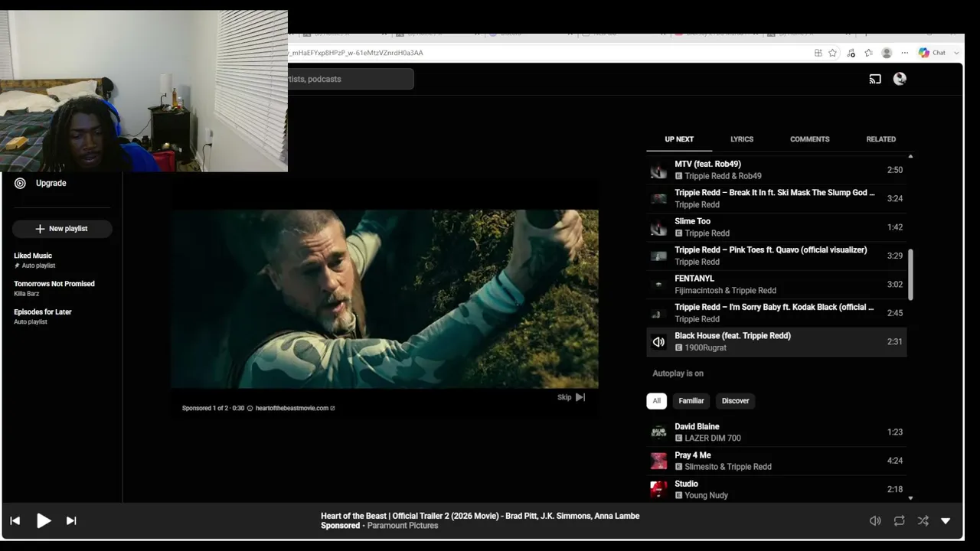Open the Upgrade page

pyautogui.click(x=51, y=183)
